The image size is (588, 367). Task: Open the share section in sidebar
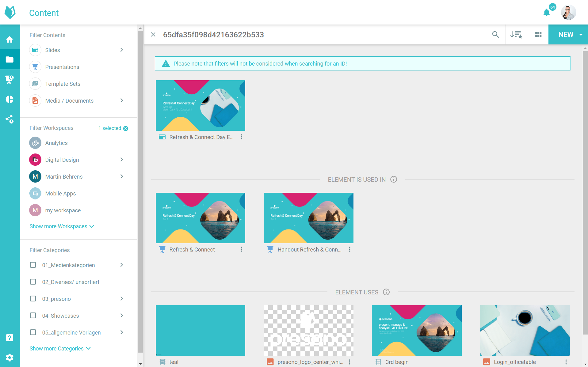[10, 119]
